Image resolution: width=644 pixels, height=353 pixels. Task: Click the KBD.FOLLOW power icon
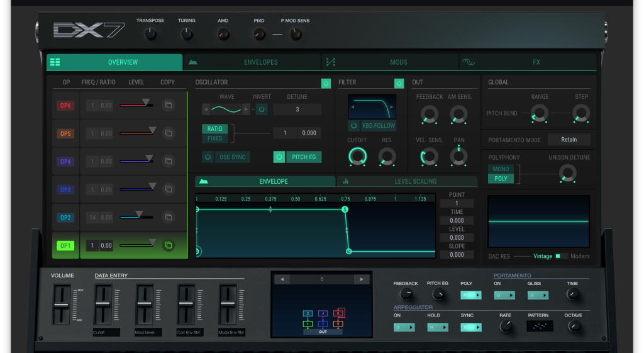coord(354,126)
